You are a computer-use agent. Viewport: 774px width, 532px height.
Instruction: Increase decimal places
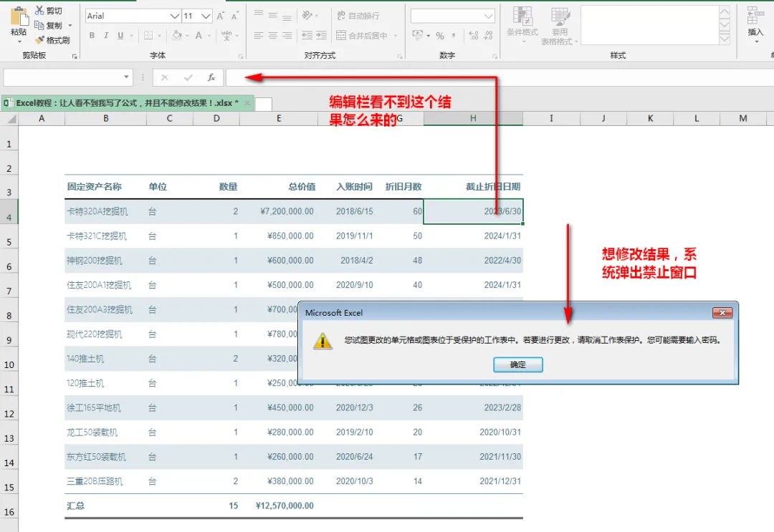[x=474, y=36]
